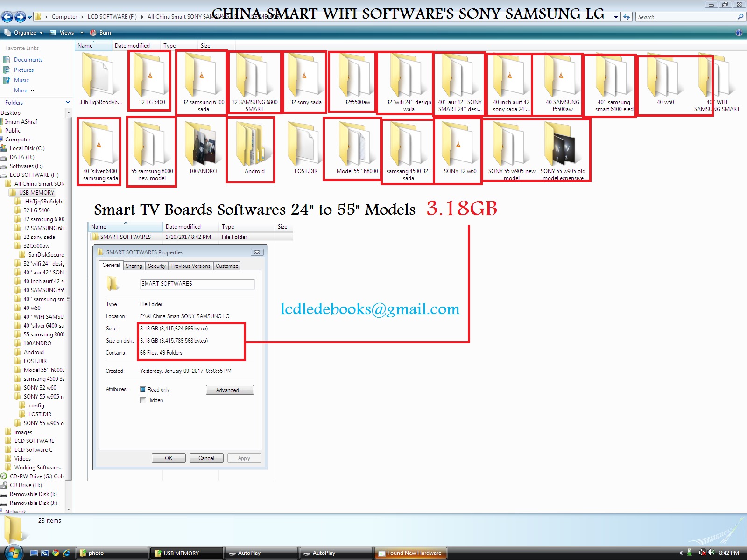Viewport: 747px width, 560px height.
Task: Select the Previous Versions tab
Action: coord(190,266)
